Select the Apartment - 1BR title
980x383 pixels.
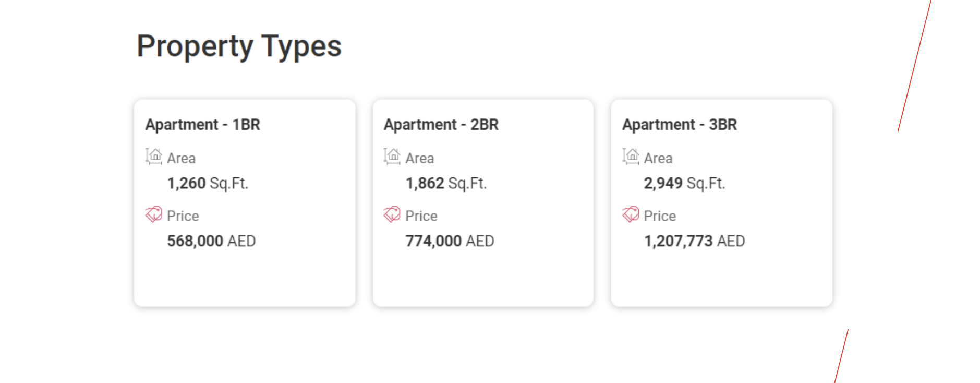(x=202, y=125)
